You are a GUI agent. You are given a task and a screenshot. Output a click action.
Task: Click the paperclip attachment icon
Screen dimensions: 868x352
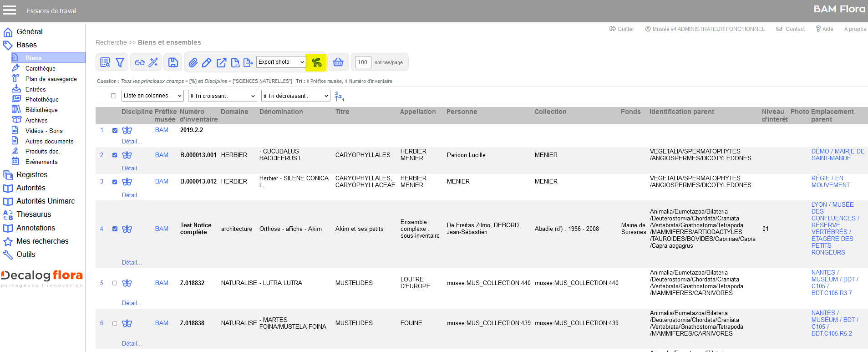[193, 62]
